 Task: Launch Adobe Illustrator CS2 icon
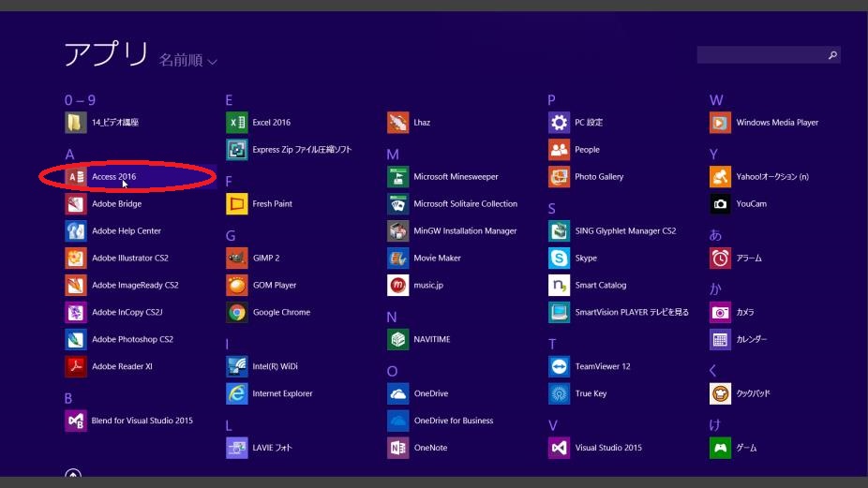[x=75, y=258]
